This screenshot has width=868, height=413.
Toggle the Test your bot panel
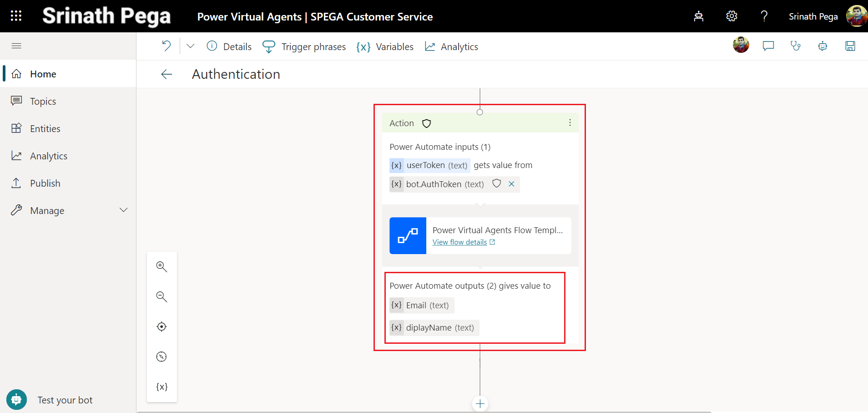(17, 400)
